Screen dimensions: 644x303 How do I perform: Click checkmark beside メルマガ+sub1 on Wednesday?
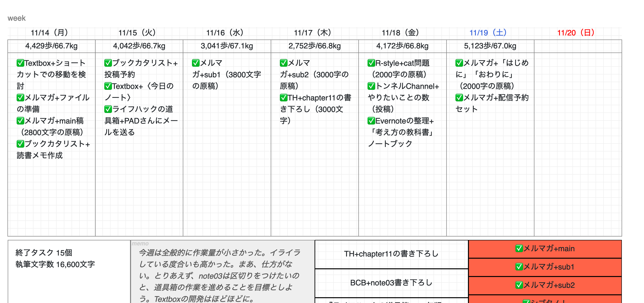pyautogui.click(x=196, y=63)
